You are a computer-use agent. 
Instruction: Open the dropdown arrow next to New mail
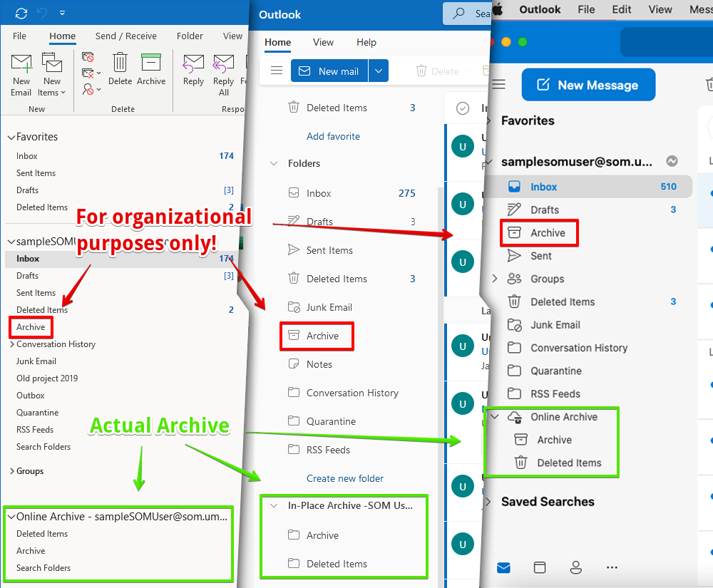379,71
